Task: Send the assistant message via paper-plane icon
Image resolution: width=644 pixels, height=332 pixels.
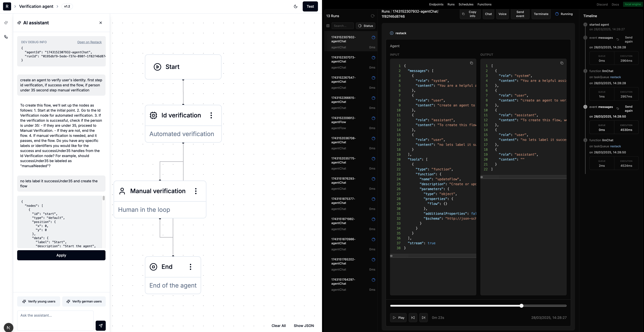Action: click(101, 326)
